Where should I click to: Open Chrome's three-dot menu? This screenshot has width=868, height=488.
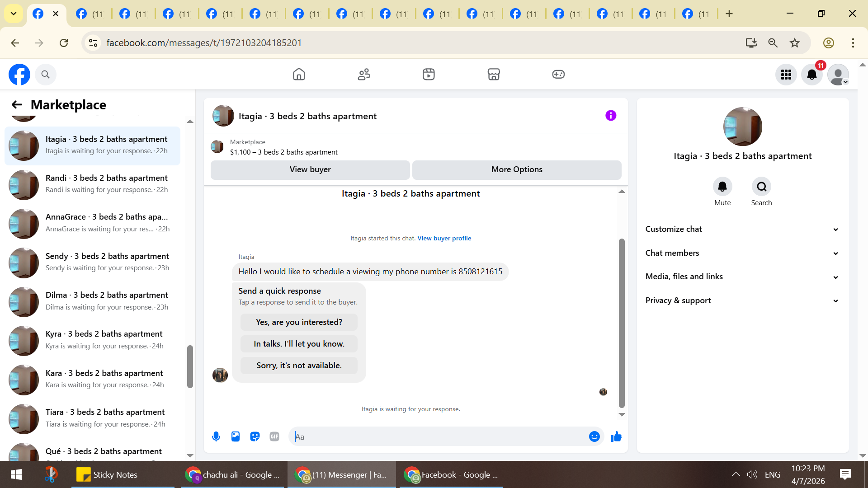[x=853, y=43]
